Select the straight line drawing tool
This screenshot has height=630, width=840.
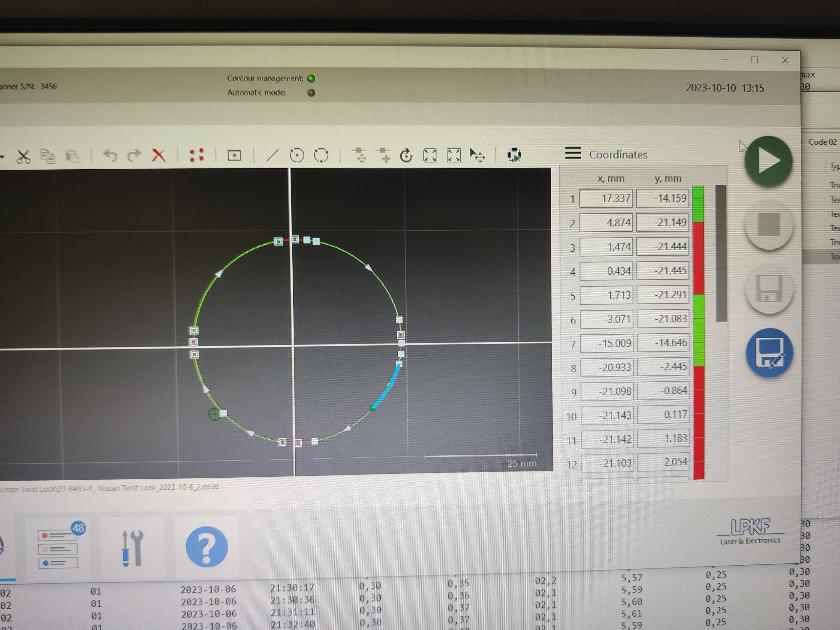[x=272, y=155]
